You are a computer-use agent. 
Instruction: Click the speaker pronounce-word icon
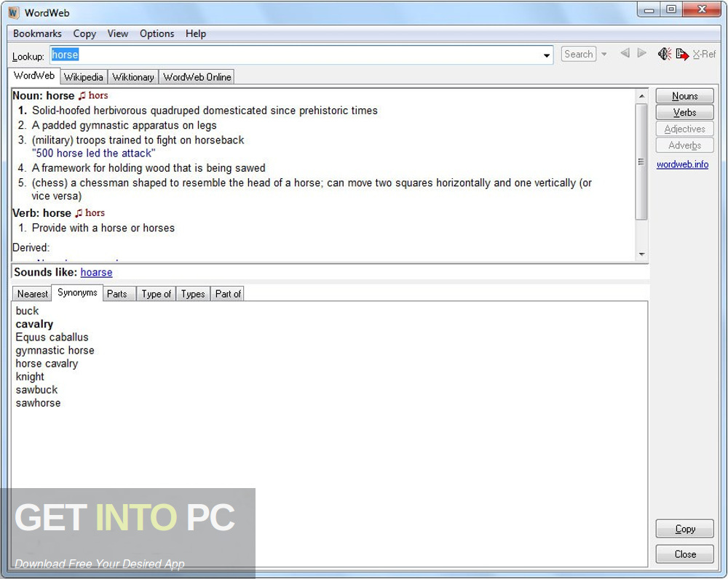(x=665, y=55)
